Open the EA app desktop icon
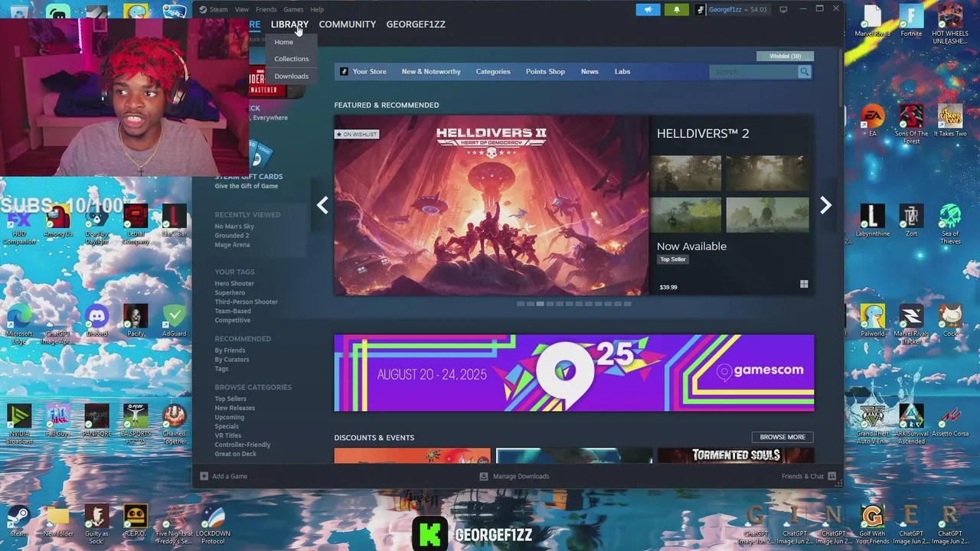The image size is (980, 551). pyautogui.click(x=872, y=121)
